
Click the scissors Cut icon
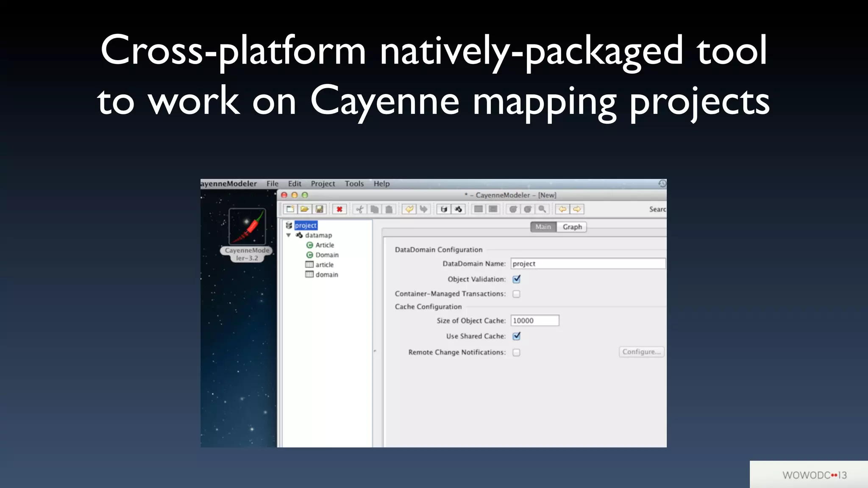[360, 209]
